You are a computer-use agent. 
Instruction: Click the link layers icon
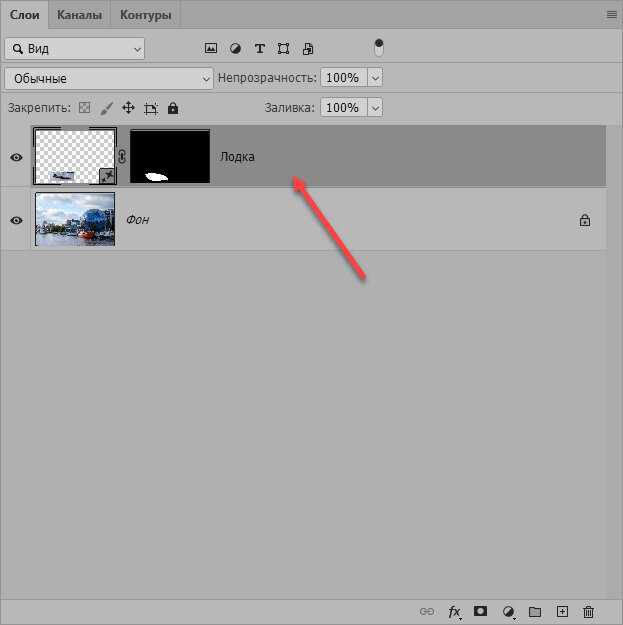point(427,611)
